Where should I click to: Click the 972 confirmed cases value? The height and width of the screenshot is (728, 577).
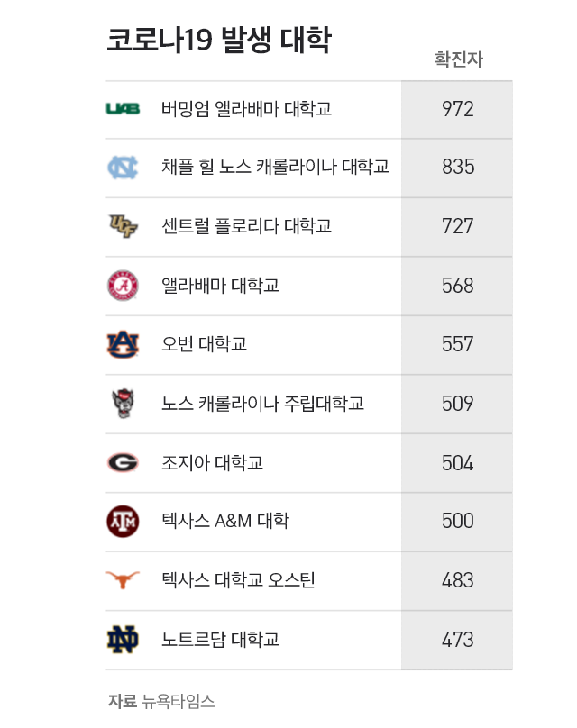click(458, 109)
